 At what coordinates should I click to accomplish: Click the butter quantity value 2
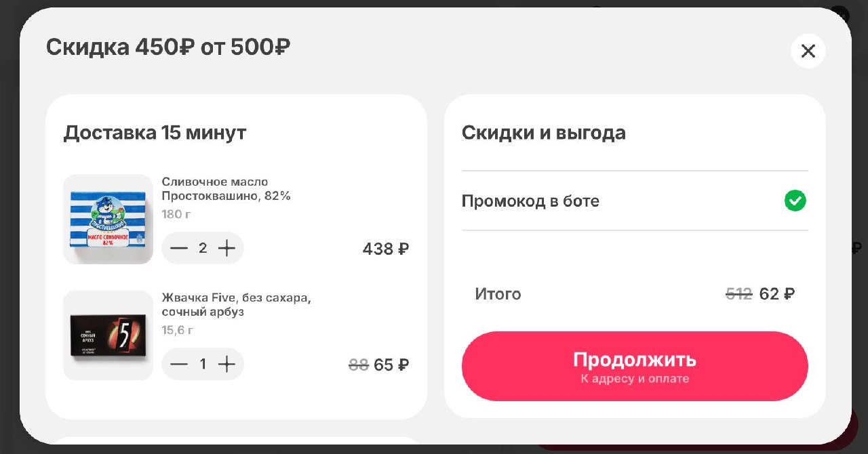pos(203,249)
